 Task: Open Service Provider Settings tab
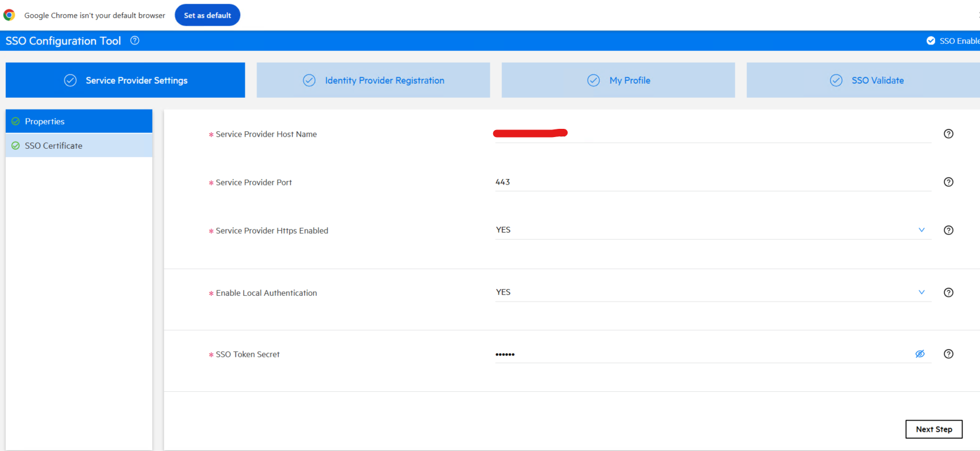pos(125,80)
